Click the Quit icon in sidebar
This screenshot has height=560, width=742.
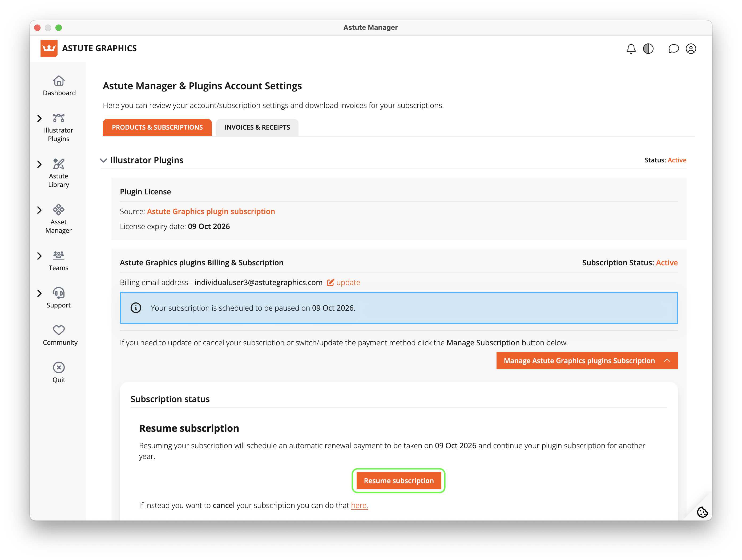[x=59, y=368]
